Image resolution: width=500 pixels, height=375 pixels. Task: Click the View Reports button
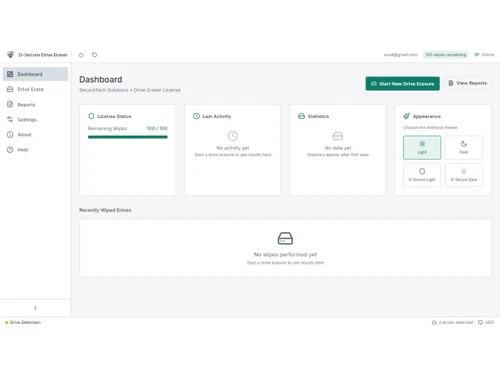(467, 83)
